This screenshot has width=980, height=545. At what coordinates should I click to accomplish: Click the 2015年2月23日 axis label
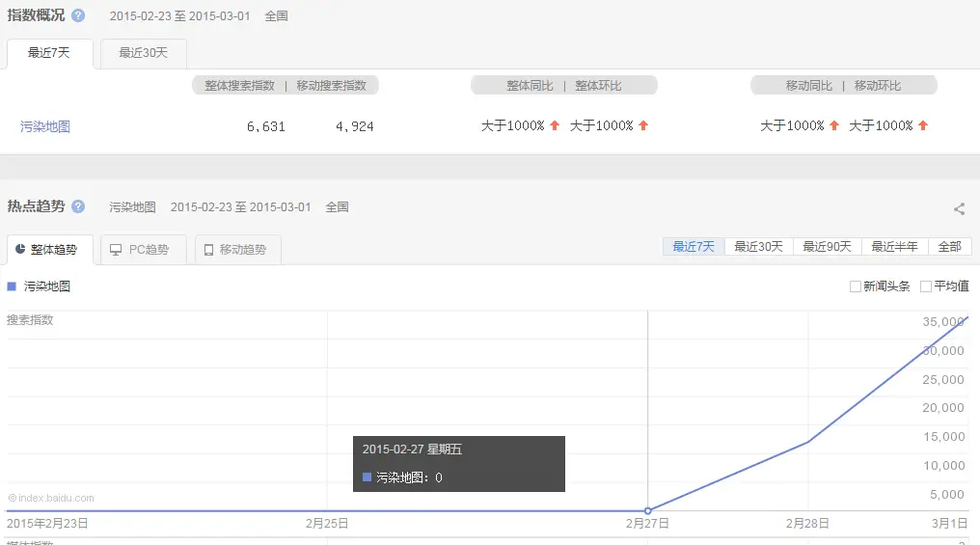(47, 523)
